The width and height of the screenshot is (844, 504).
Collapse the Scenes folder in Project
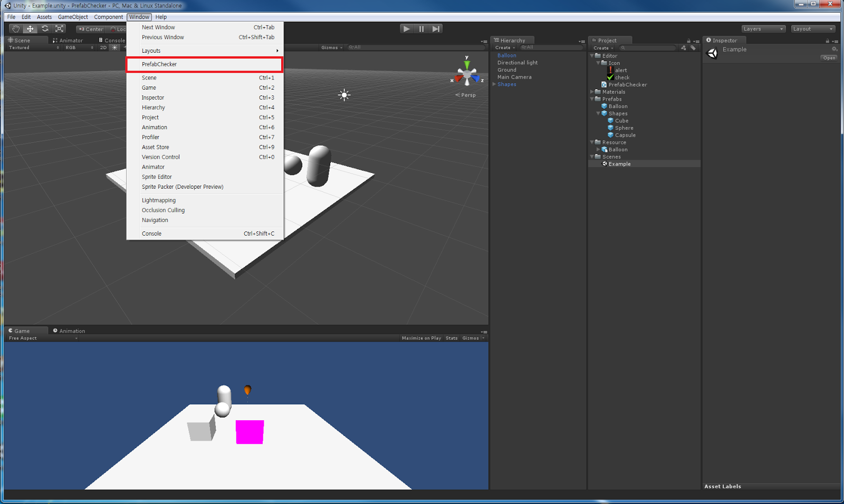[592, 157]
